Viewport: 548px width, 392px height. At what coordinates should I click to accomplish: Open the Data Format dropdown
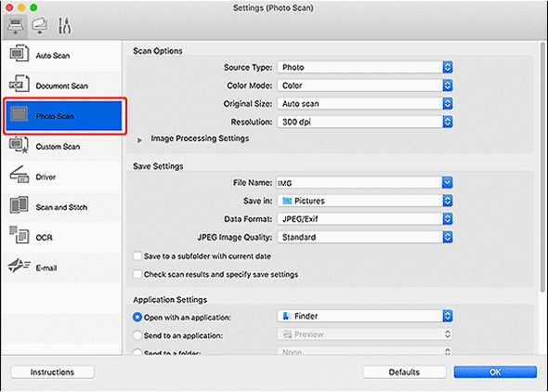coord(365,219)
